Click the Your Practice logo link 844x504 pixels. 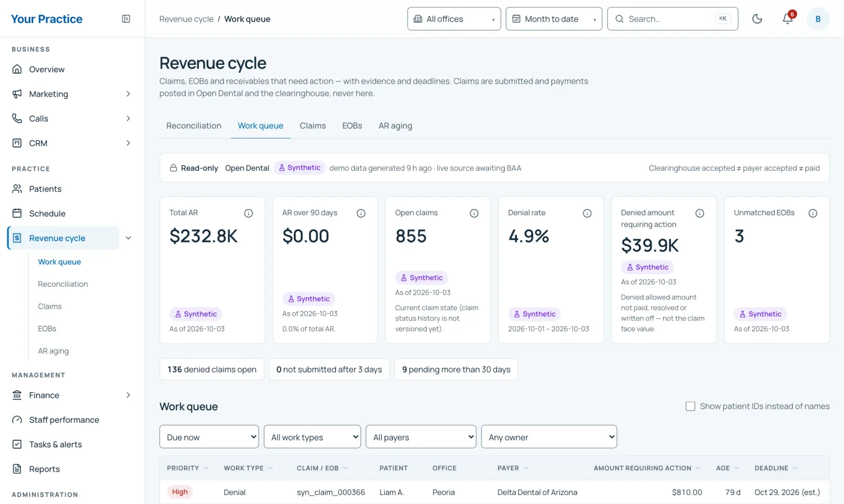coord(47,19)
